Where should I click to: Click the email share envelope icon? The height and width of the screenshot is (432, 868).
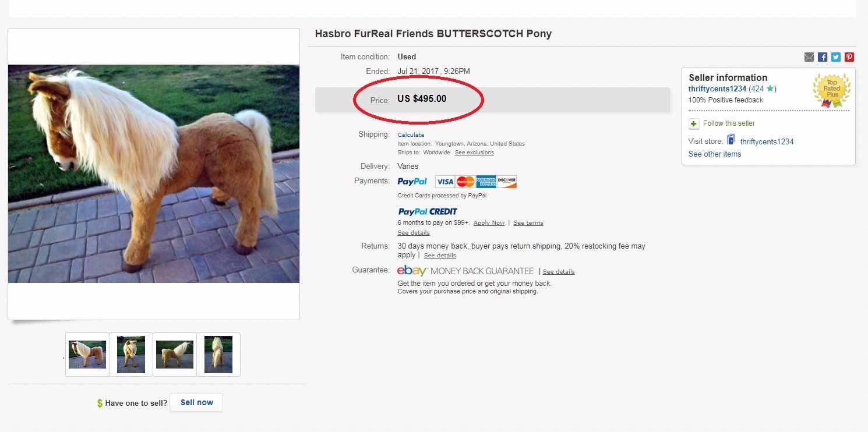tap(809, 57)
